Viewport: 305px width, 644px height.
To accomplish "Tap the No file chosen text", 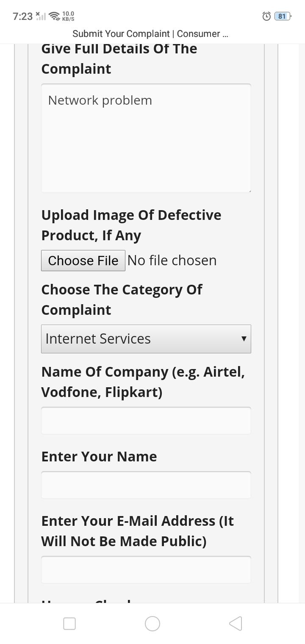I will click(172, 261).
